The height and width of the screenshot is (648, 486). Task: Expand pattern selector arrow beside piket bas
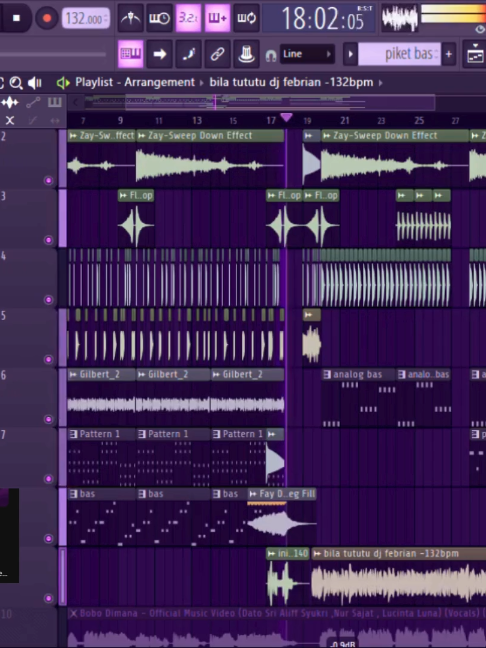tap(350, 54)
